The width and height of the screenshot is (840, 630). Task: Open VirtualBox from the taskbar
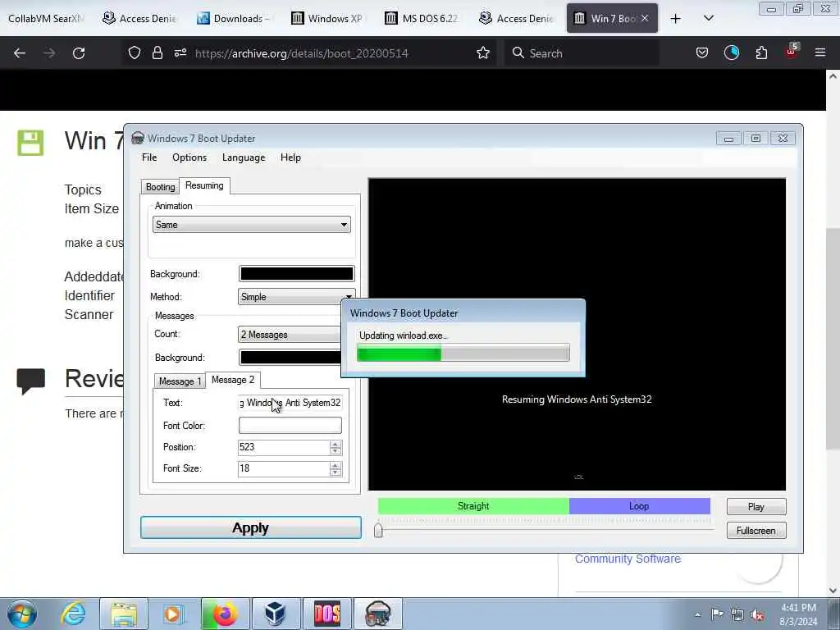275,614
